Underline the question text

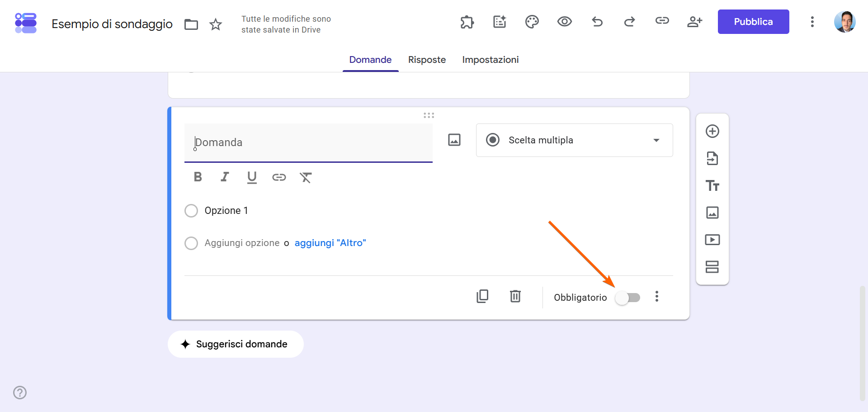[252, 178]
